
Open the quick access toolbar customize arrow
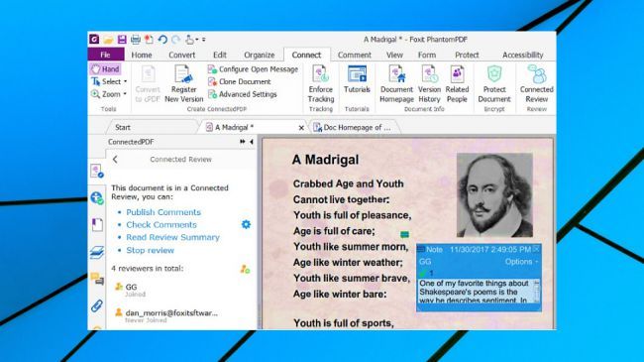tap(204, 40)
